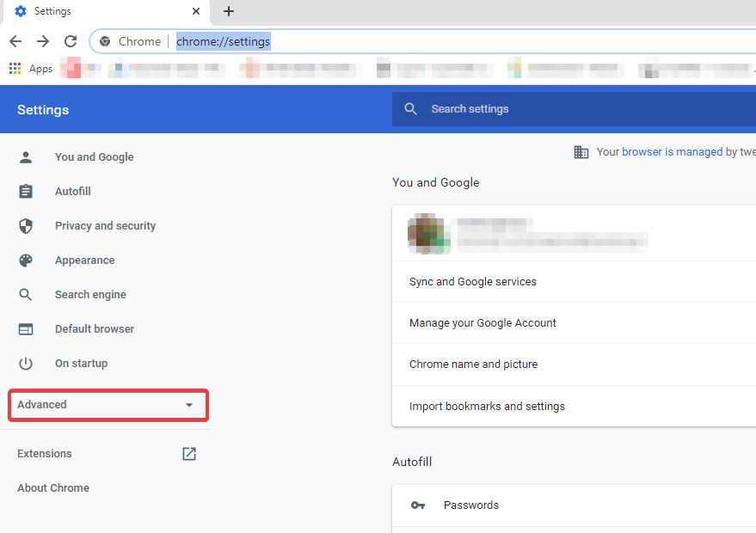Click the browser managed building icon

pos(581,151)
